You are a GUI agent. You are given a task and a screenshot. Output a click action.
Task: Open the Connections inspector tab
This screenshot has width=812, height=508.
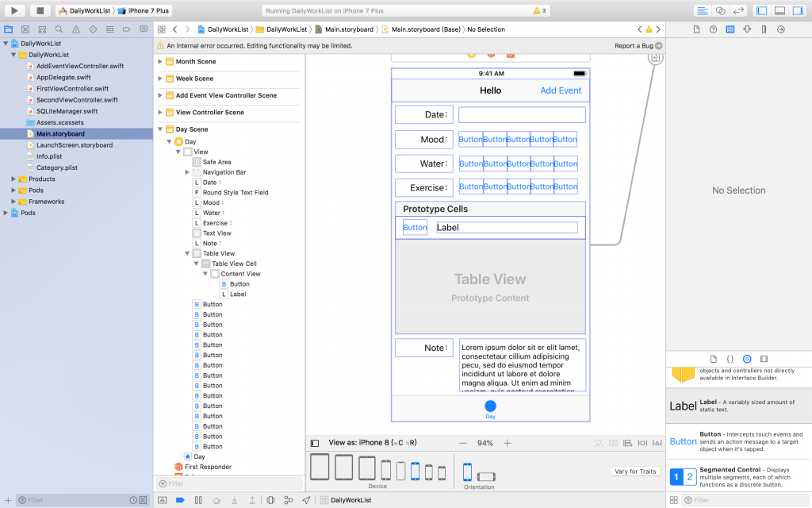coord(781,29)
